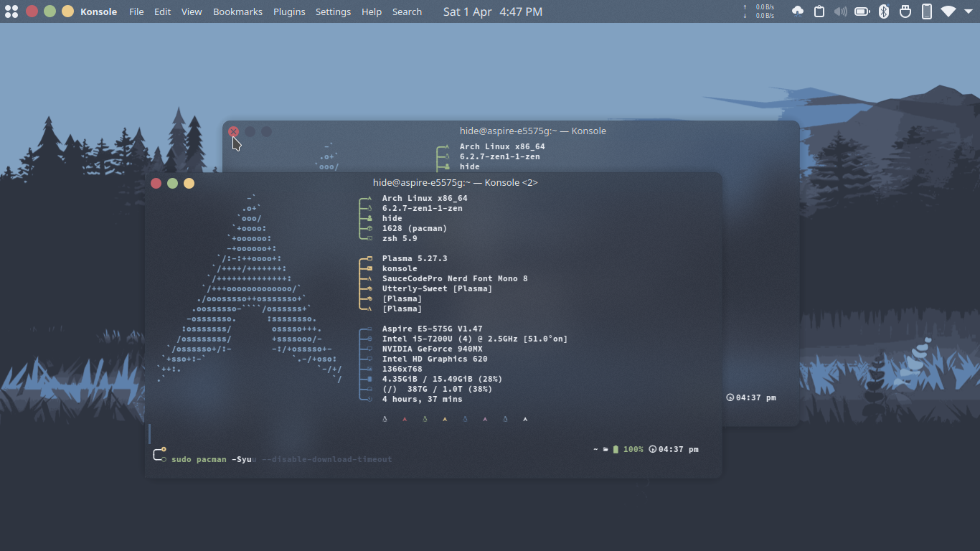Click the green battery icon beside 100%
Image resolution: width=980 pixels, height=551 pixels.
click(616, 449)
